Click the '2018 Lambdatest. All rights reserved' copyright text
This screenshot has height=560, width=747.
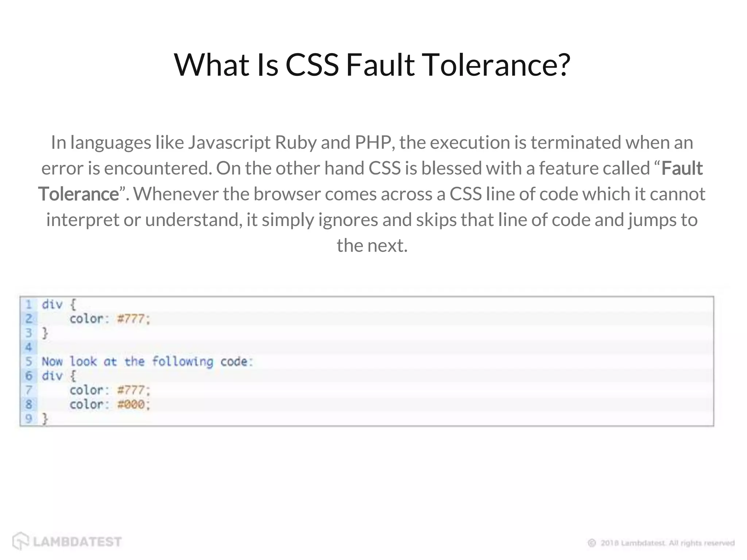pos(667,543)
